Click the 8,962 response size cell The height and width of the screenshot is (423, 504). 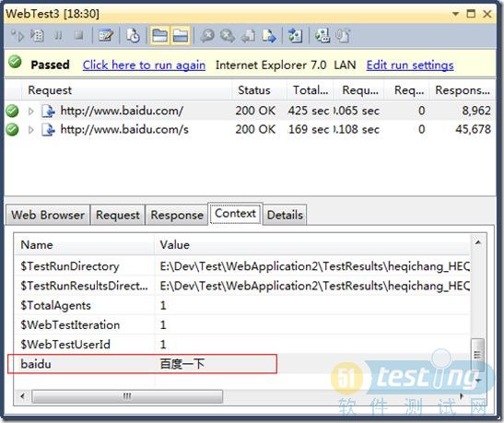[476, 111]
